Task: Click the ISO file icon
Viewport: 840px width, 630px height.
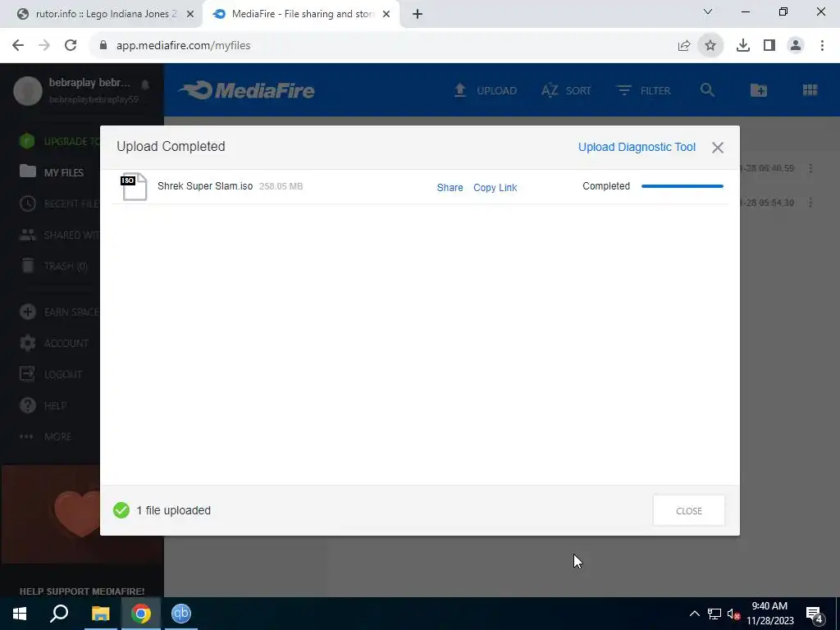Action: tap(134, 186)
